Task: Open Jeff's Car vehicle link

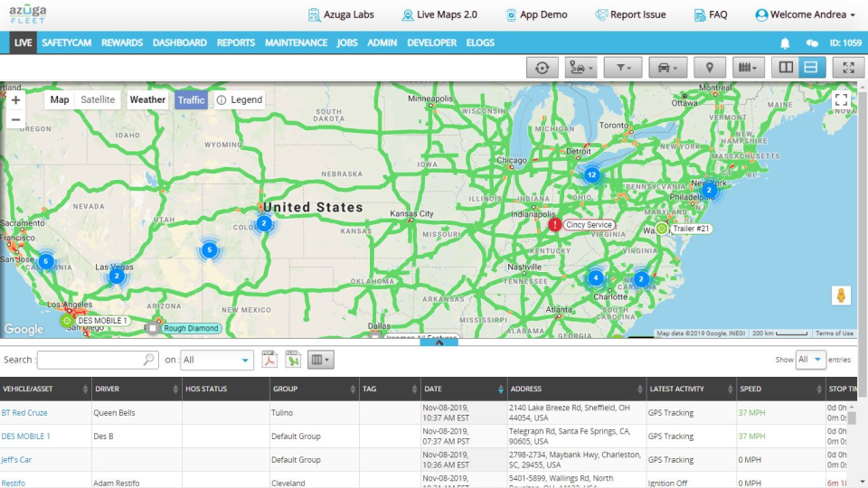Action: pyautogui.click(x=16, y=460)
